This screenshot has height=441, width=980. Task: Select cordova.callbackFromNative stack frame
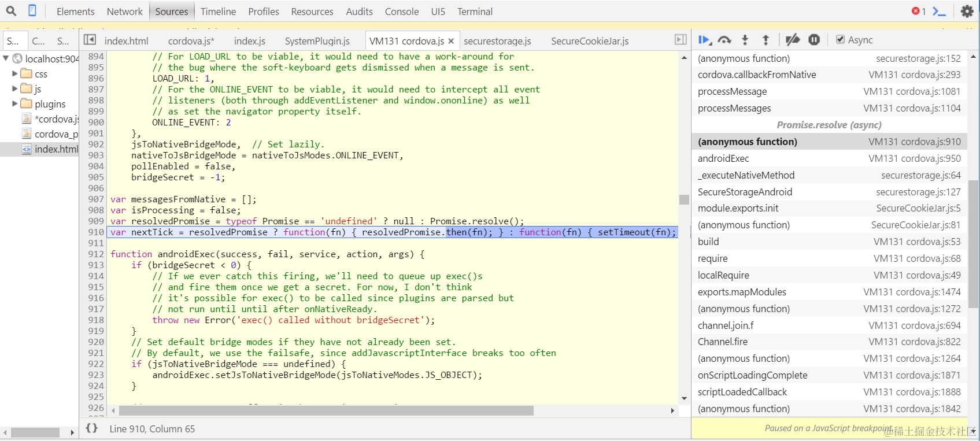(x=829, y=75)
